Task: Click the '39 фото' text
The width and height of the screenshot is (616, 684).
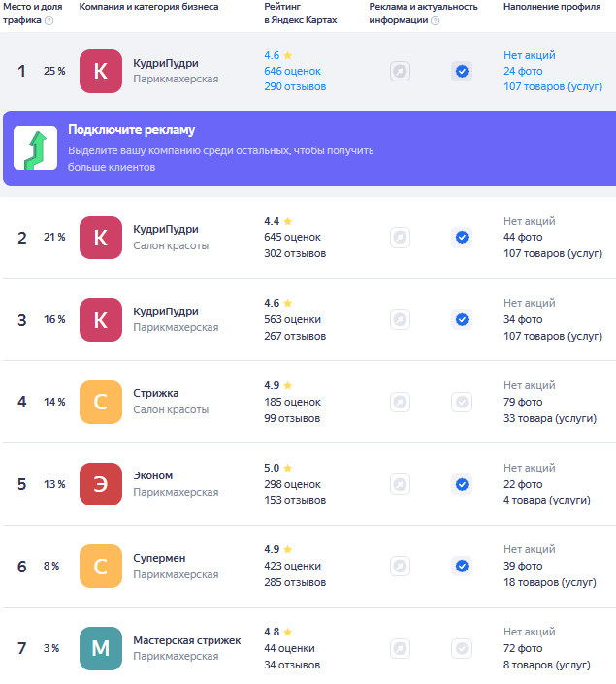Action: (523, 567)
